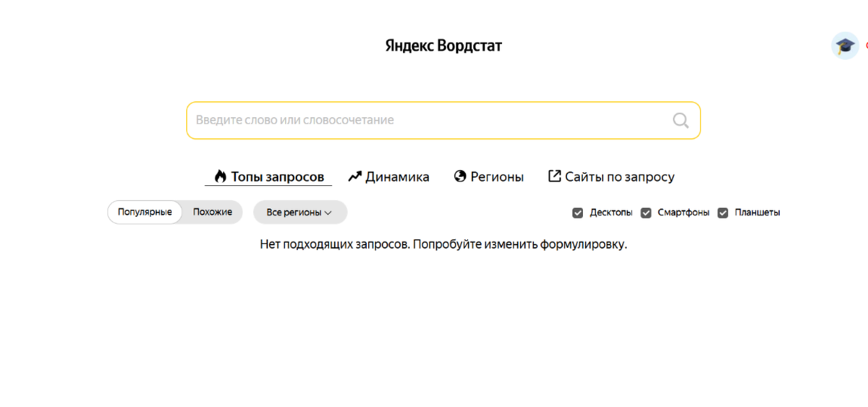Viewport: 868px width, 407px height.
Task: Open the graduation cap profile icon
Action: (x=845, y=46)
